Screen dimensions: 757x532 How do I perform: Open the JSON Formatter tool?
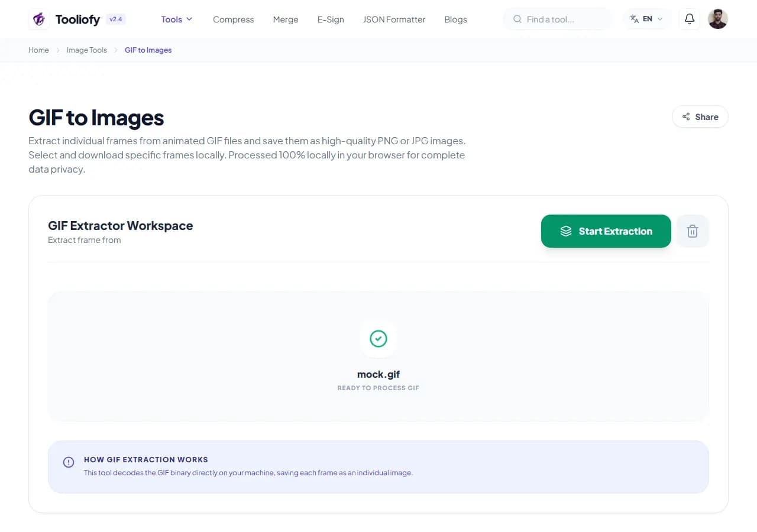pos(394,20)
